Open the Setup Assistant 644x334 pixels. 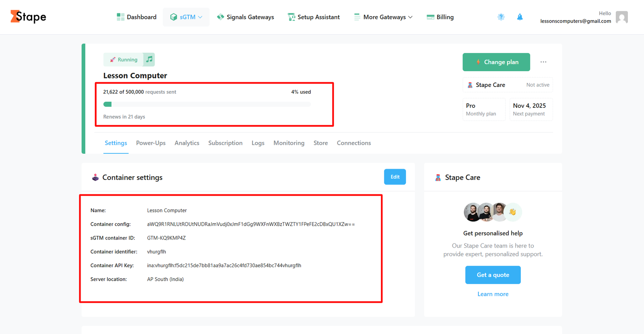tap(314, 17)
